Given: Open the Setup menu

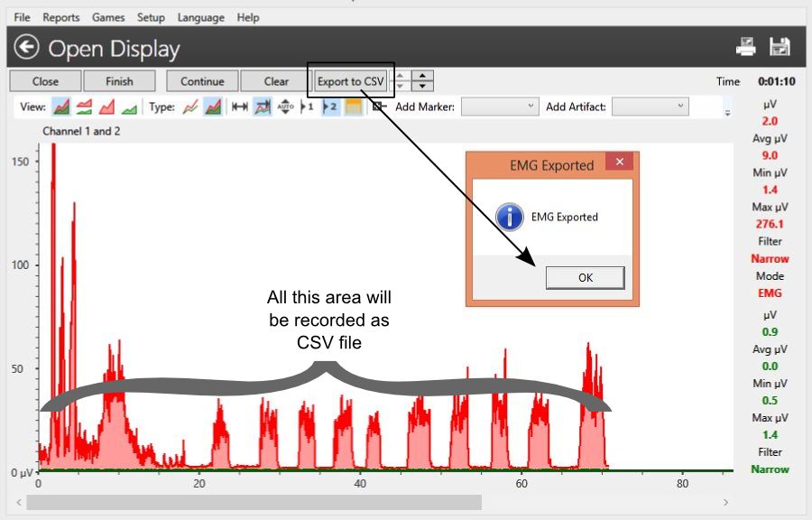Looking at the screenshot, I should click(151, 17).
